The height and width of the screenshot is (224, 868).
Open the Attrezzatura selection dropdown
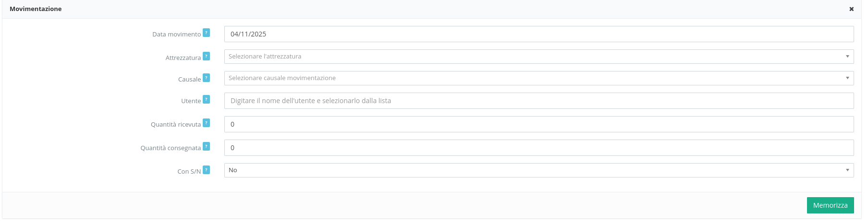click(533, 57)
